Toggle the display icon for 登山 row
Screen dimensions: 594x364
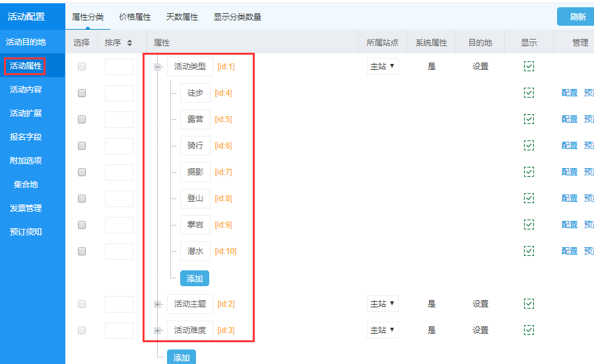(529, 198)
